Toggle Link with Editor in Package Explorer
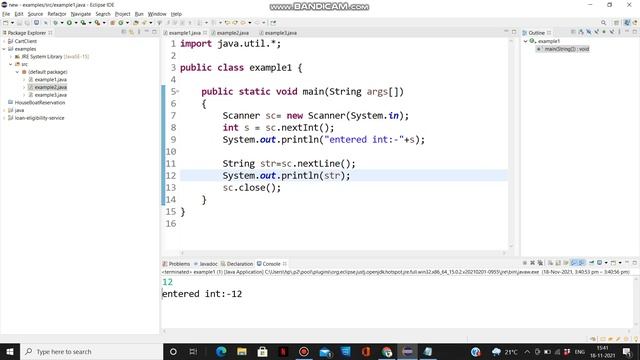 (x=131, y=32)
